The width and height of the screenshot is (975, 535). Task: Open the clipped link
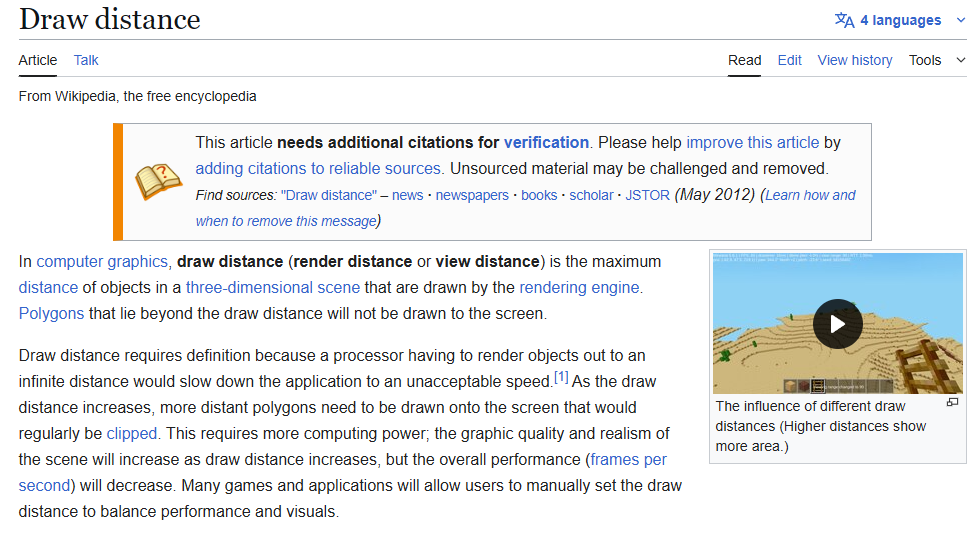coord(132,434)
